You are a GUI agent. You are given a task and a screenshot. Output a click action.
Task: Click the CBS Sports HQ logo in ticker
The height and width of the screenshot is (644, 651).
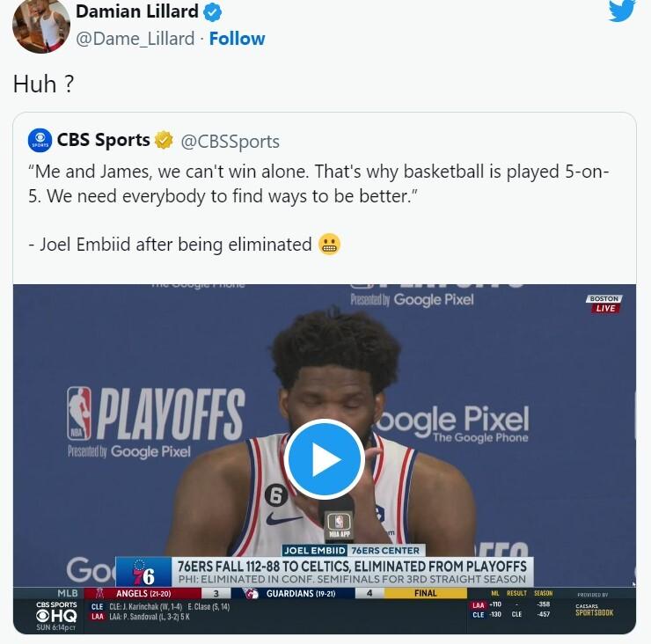56,613
